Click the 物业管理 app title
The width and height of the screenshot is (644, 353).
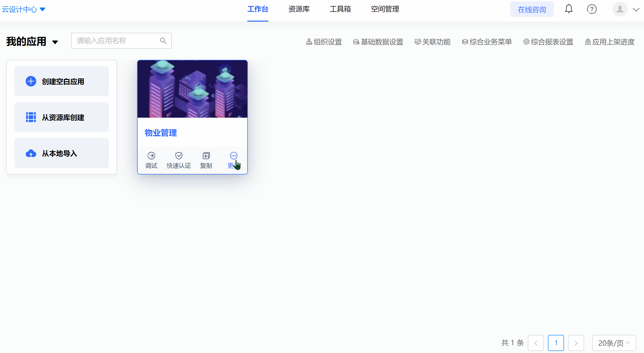click(161, 133)
